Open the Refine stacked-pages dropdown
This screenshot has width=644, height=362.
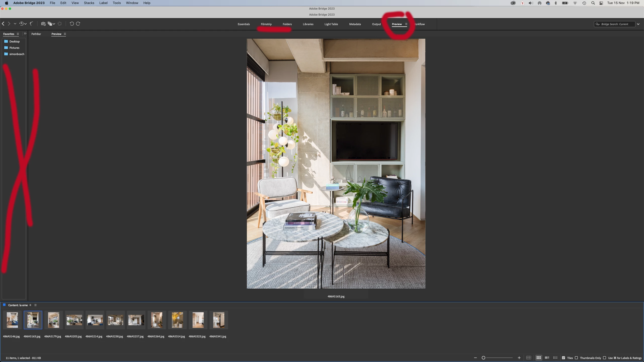point(51,24)
